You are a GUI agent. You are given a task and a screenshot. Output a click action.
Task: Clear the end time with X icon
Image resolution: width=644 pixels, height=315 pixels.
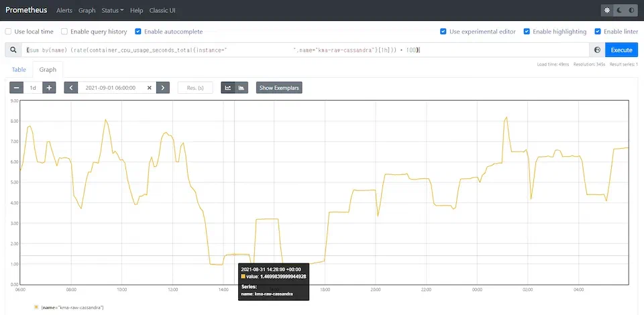[x=150, y=88]
